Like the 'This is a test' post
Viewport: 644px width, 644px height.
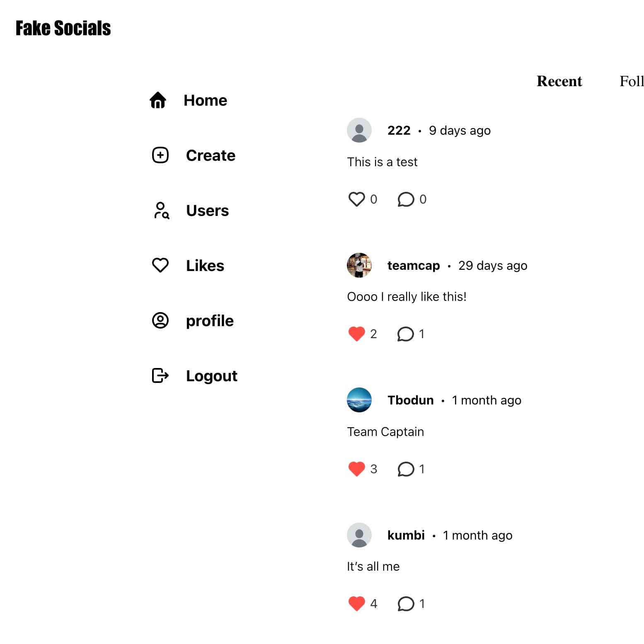[357, 199]
